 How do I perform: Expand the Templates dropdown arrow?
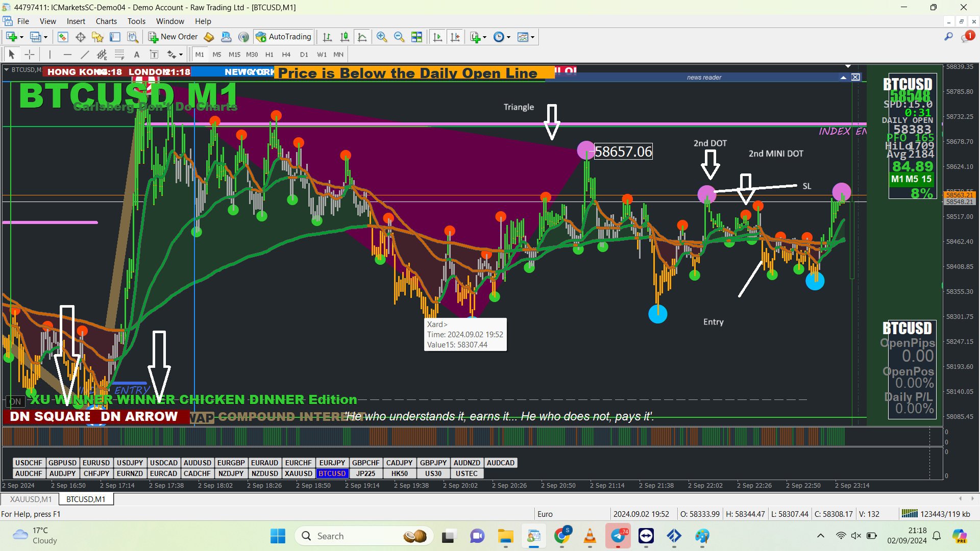pos(532,37)
